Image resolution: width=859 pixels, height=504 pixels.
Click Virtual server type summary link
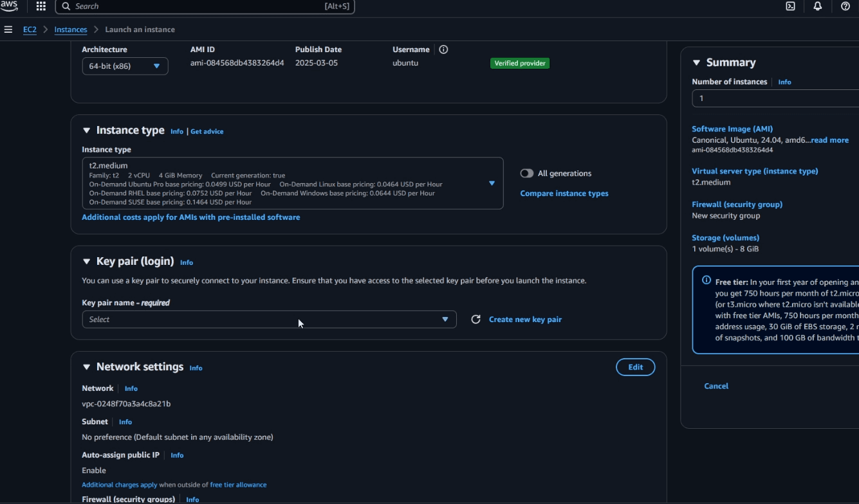click(755, 172)
